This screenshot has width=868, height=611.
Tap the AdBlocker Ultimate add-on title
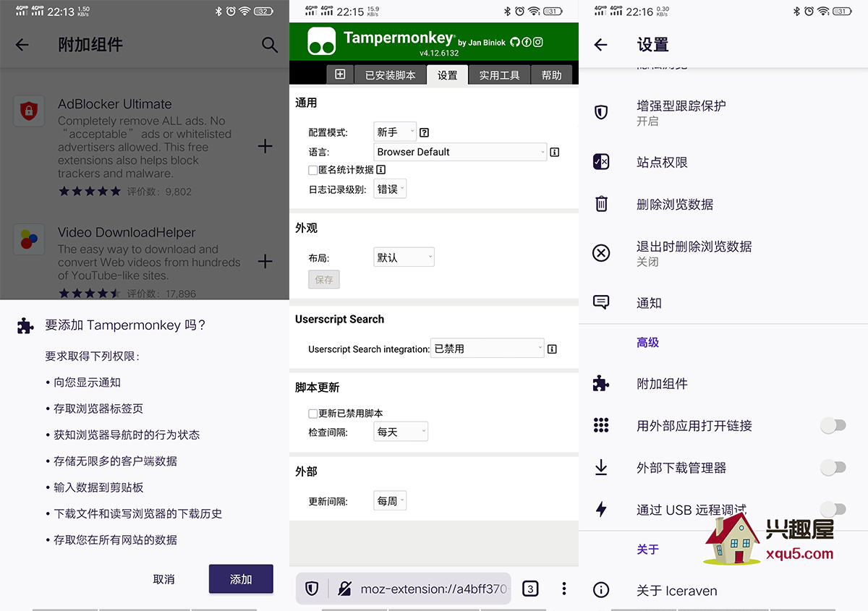tap(115, 104)
